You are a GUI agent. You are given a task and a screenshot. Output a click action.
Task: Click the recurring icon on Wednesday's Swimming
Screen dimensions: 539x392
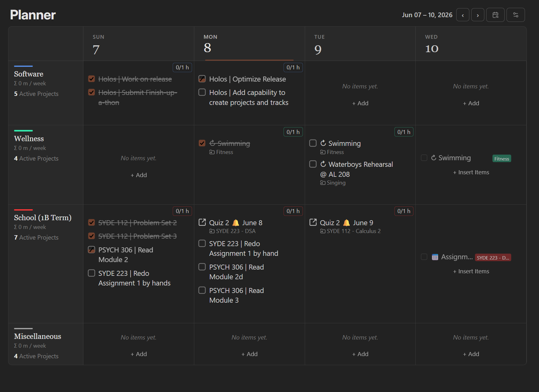[433, 158]
